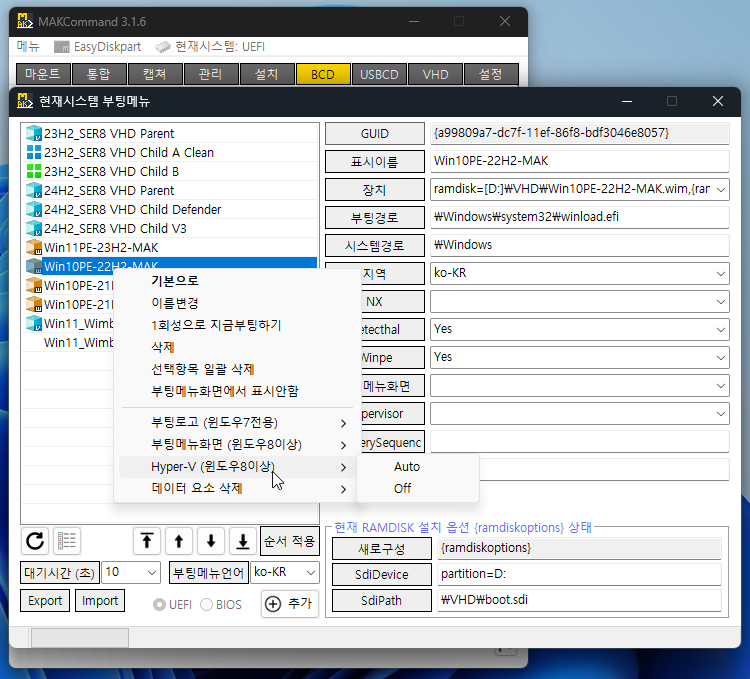Click the SdiDevice button
This screenshot has width=750, height=679.
[x=382, y=574]
